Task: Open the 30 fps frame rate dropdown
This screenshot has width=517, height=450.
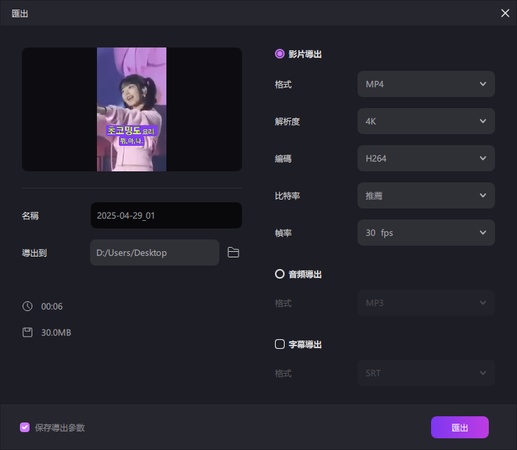Action: (x=426, y=233)
